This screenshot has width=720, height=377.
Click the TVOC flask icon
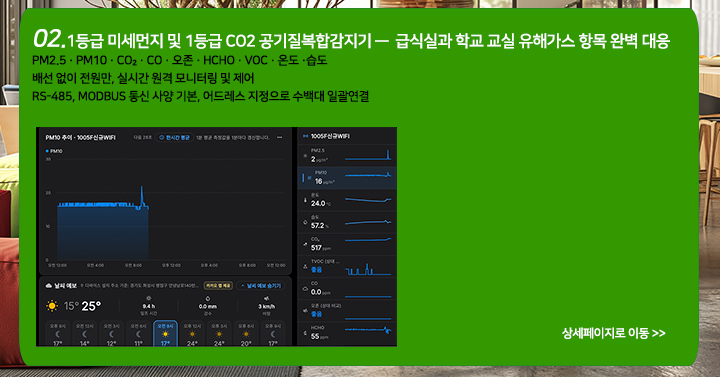click(305, 267)
